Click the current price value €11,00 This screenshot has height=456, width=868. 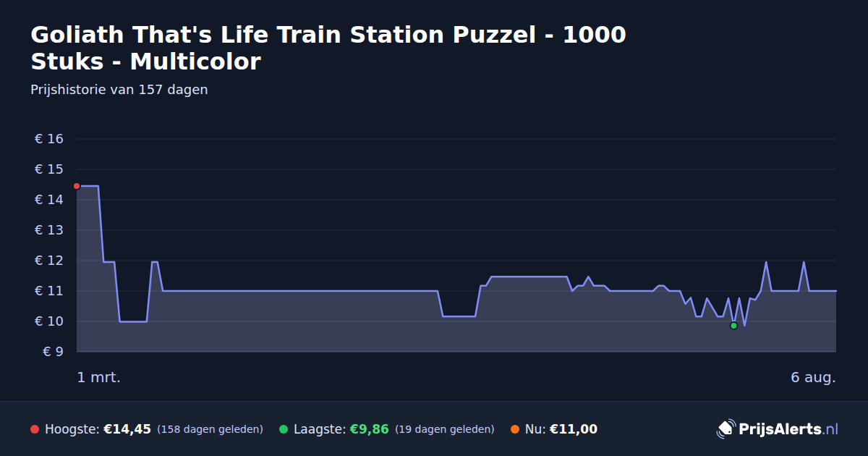tap(574, 429)
